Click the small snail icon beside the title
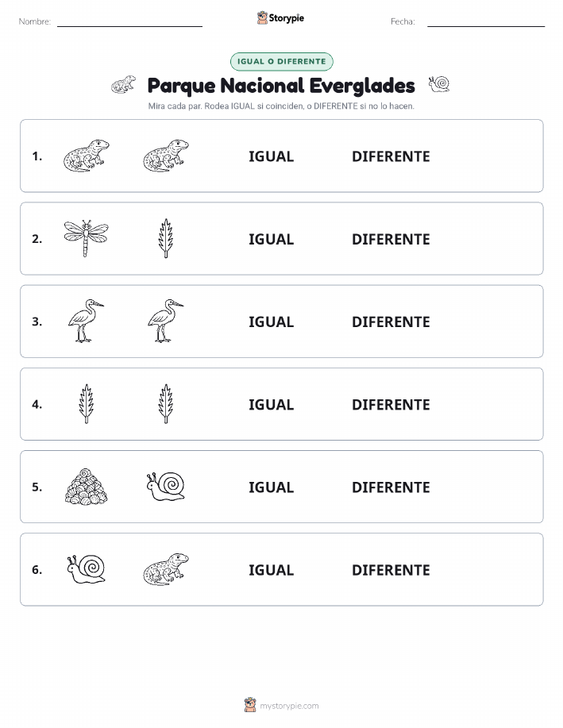 click(x=439, y=84)
